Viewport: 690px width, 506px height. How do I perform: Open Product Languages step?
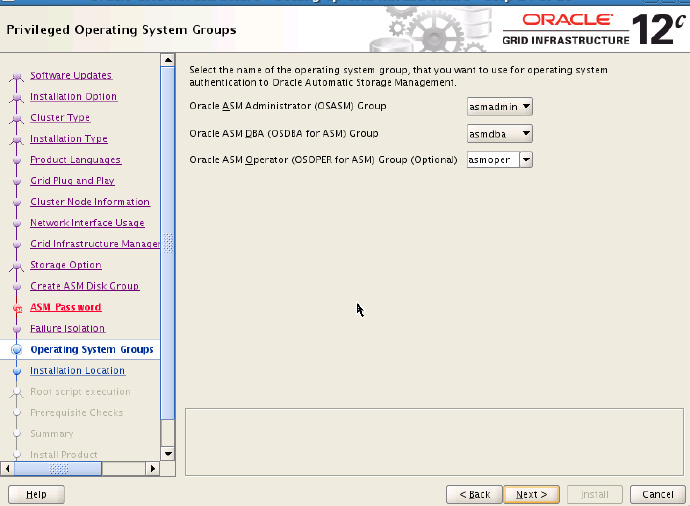point(75,160)
